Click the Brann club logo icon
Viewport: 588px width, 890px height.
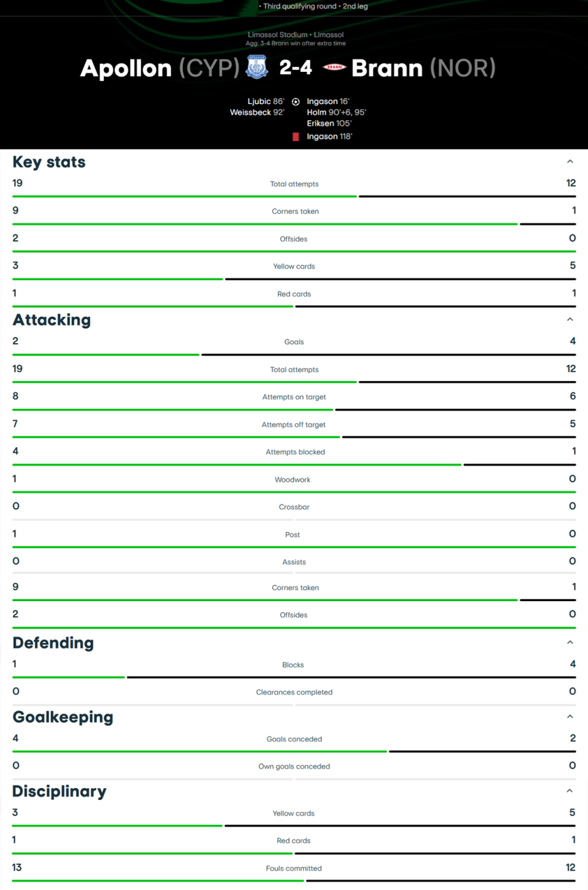point(335,67)
